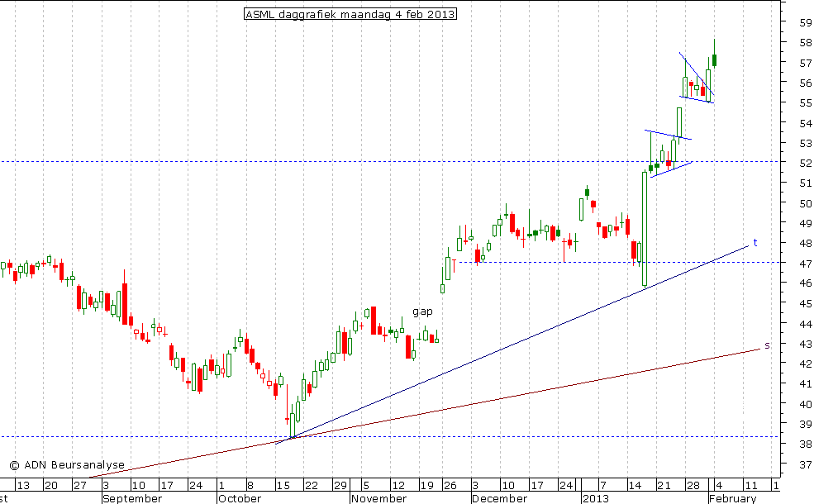
Task: Click price axis label 46
Action: [806, 283]
